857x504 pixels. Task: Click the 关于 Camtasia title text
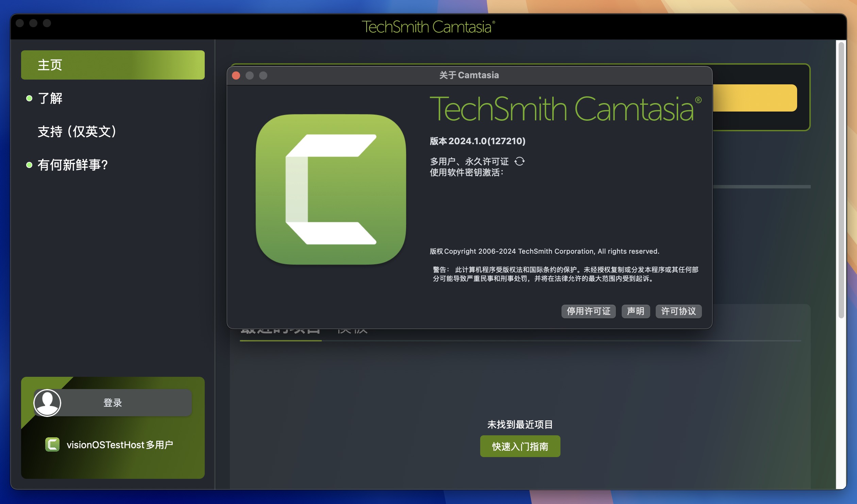469,75
